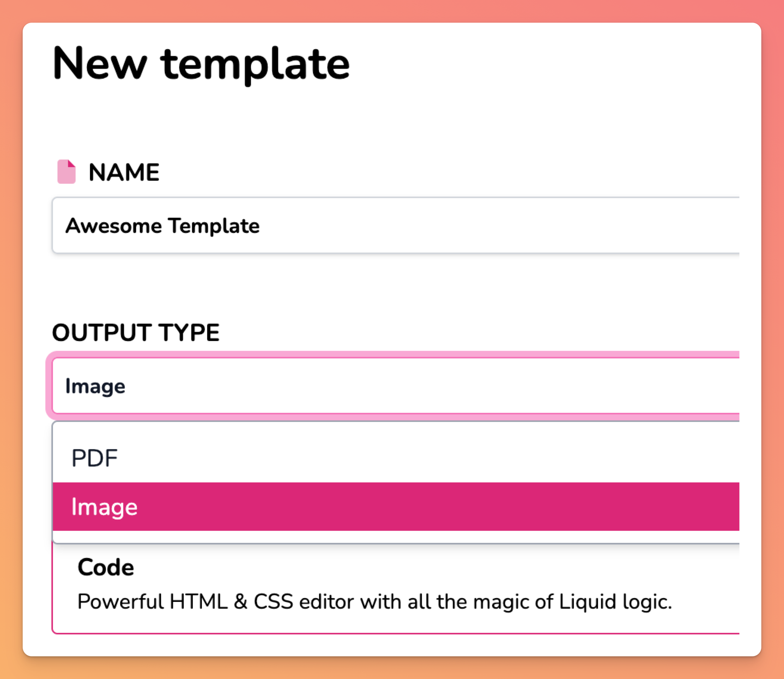
Task: Click the bold 'Code' title
Action: pos(106,567)
